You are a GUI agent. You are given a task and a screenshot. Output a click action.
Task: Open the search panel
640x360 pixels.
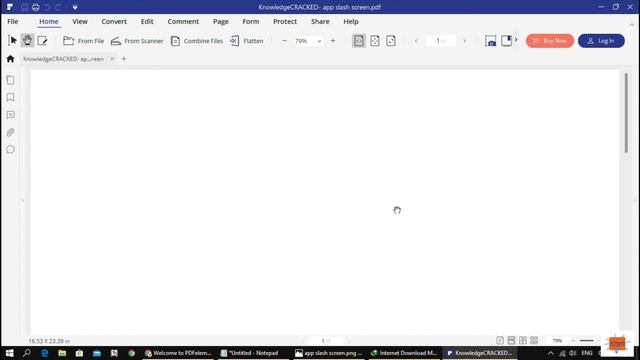pos(11,150)
